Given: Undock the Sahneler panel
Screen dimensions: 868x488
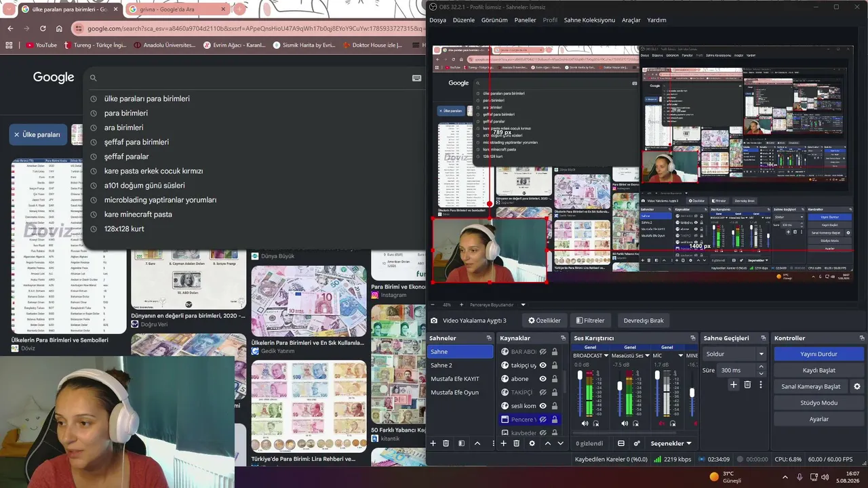Looking at the screenshot, I should [489, 338].
